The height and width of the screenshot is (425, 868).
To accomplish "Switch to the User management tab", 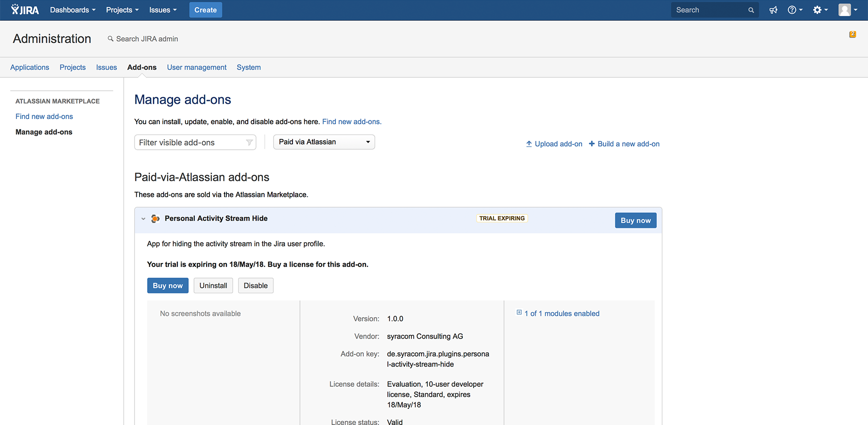I will pyautogui.click(x=197, y=68).
